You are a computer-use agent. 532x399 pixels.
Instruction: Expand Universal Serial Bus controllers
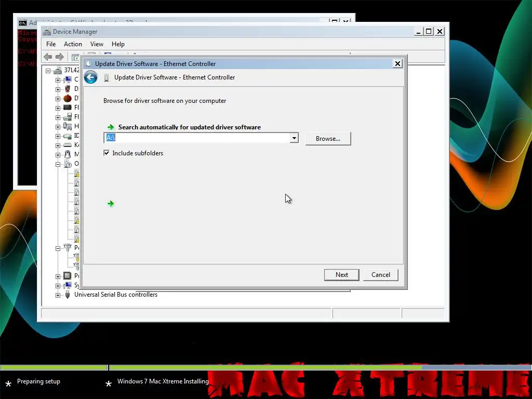click(58, 295)
